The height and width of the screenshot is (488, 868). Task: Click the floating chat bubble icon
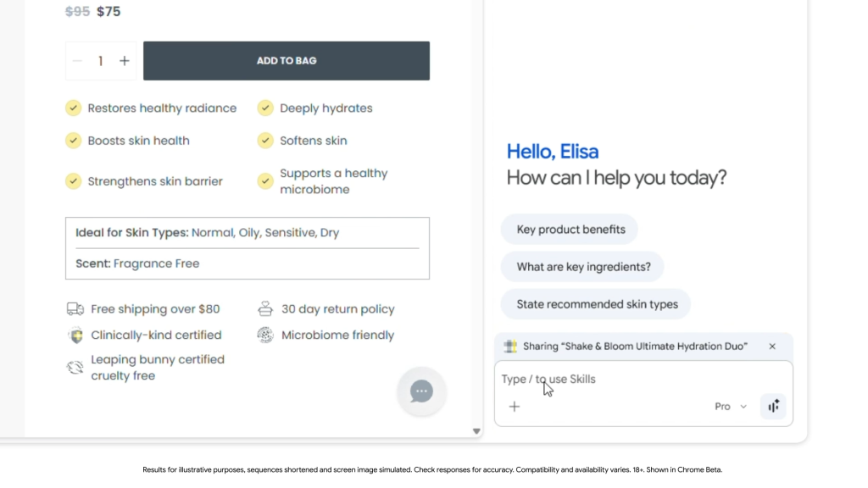(x=421, y=391)
